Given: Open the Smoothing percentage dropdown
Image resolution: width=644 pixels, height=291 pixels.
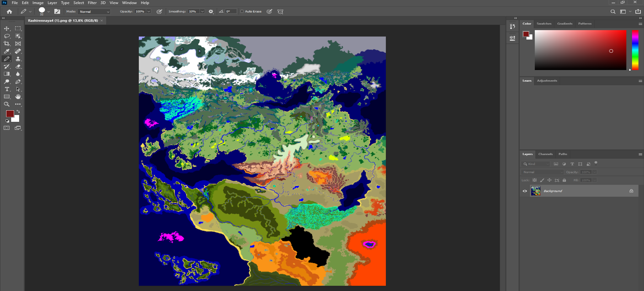Looking at the screenshot, I should pos(202,11).
